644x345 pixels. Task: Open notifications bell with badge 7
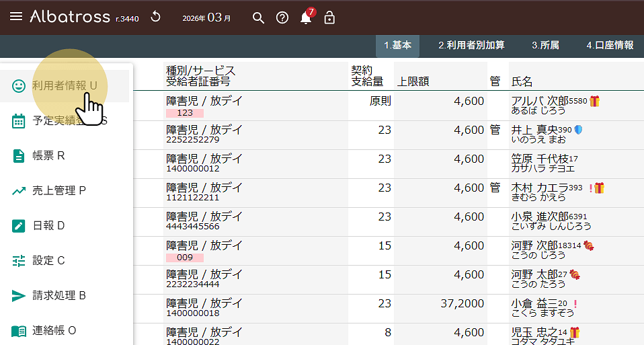(x=306, y=17)
